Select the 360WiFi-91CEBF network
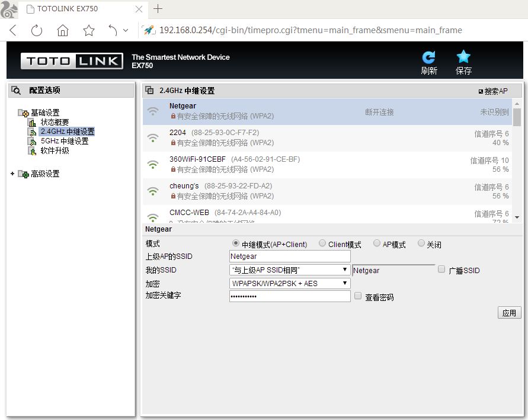 pos(327,165)
